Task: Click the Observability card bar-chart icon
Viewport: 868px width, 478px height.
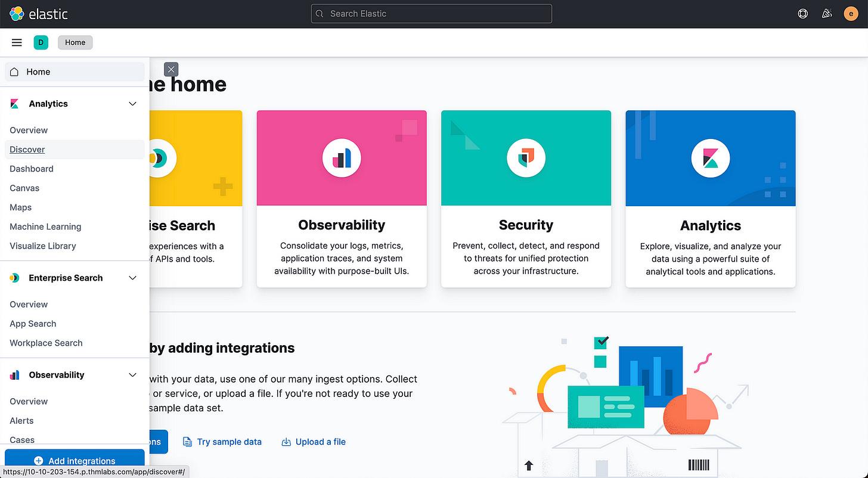Action: click(x=342, y=159)
